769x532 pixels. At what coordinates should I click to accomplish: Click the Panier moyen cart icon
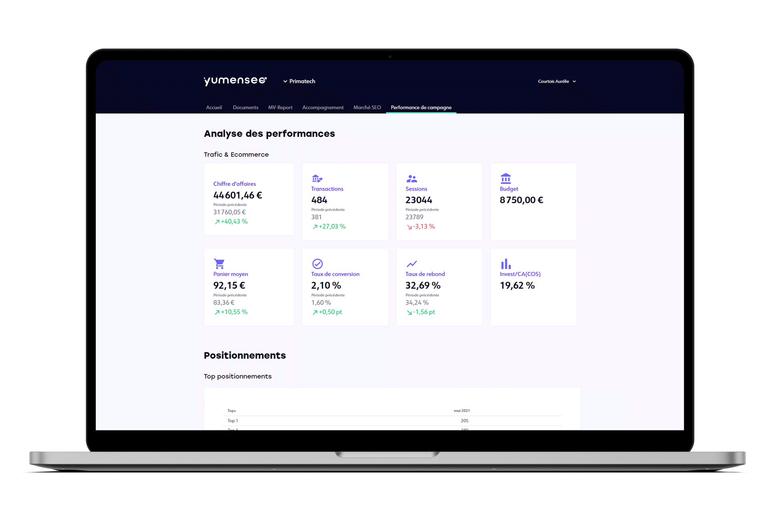219,264
